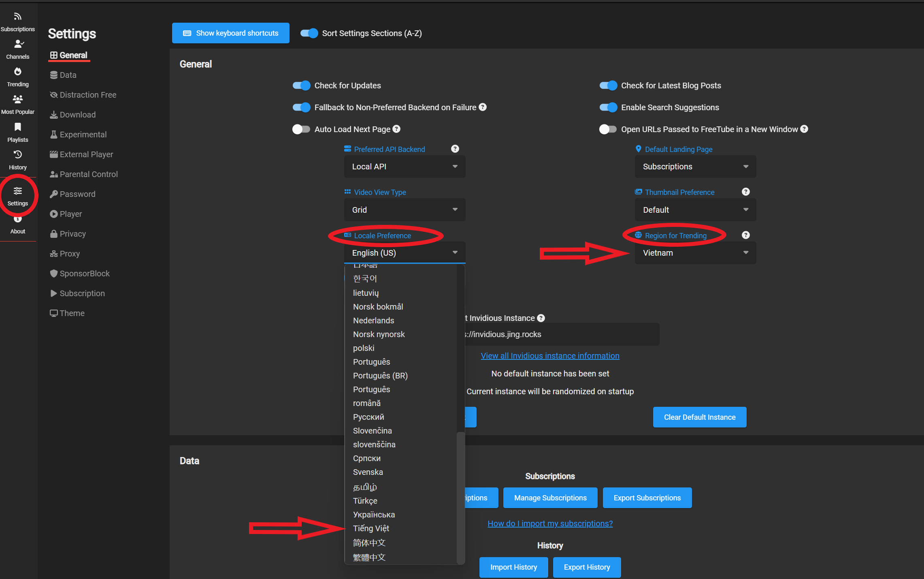Click help icon next to Thumbnail Preference
The height and width of the screenshot is (579, 924).
pos(745,192)
